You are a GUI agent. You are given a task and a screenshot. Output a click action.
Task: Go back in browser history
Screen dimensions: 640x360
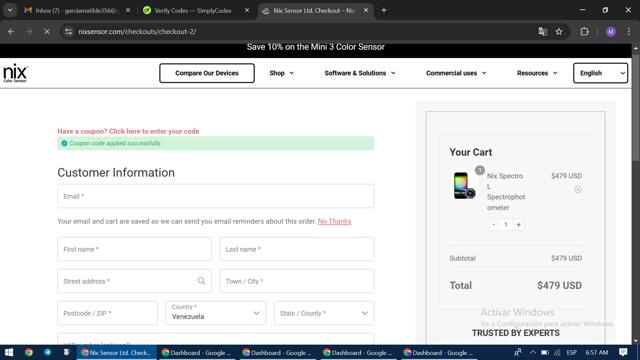[x=11, y=31]
